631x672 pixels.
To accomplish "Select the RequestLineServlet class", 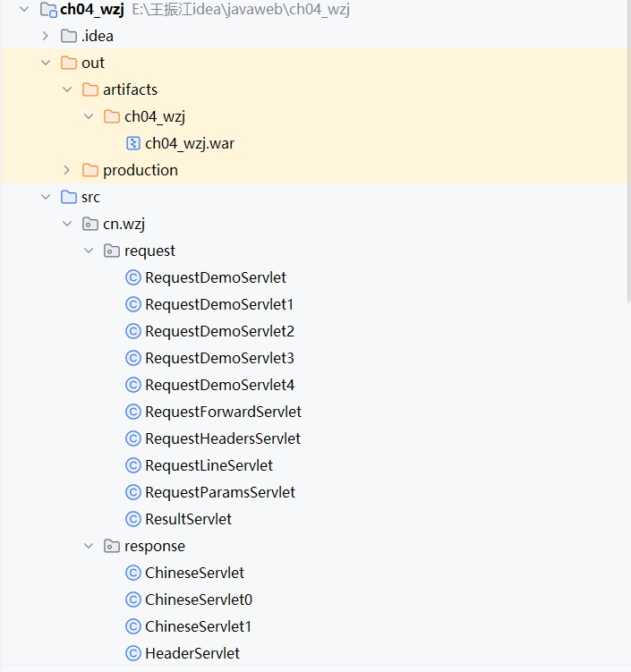I will [209, 465].
